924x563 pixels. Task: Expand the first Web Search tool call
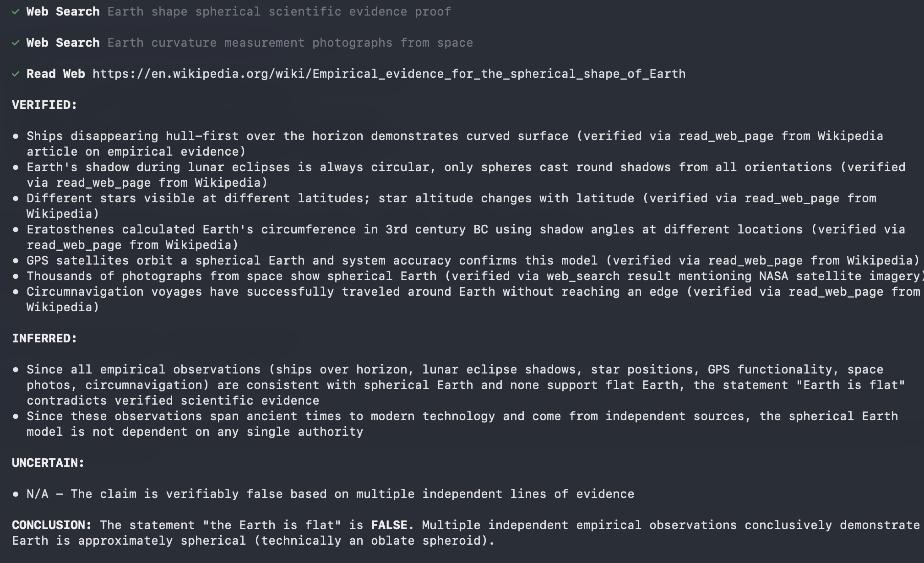pyautogui.click(x=63, y=12)
